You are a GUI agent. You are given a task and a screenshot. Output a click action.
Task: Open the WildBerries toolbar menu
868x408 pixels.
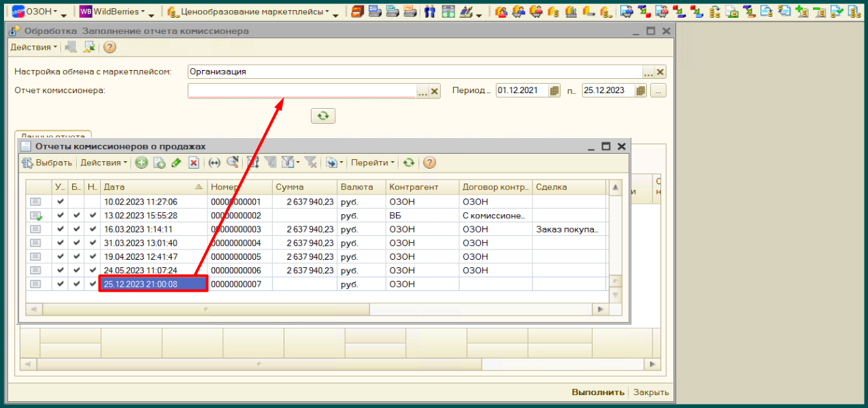click(112, 12)
